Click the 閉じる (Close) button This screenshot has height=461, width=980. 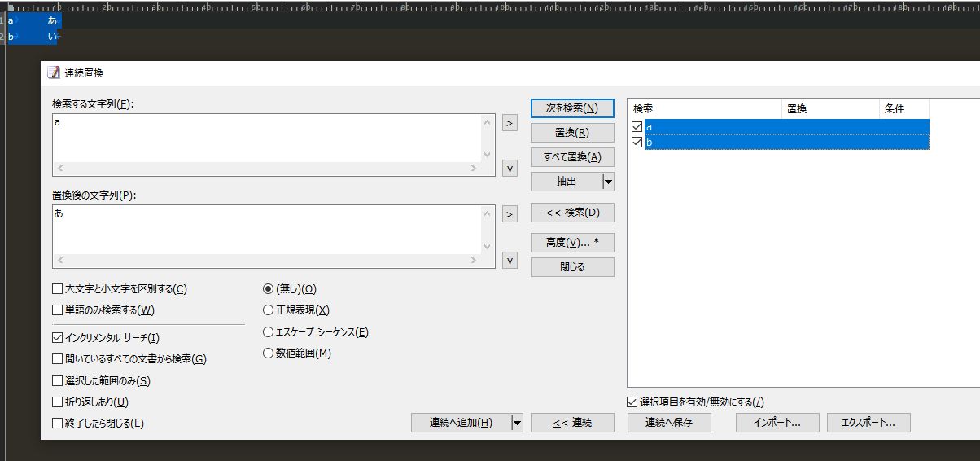point(572,266)
